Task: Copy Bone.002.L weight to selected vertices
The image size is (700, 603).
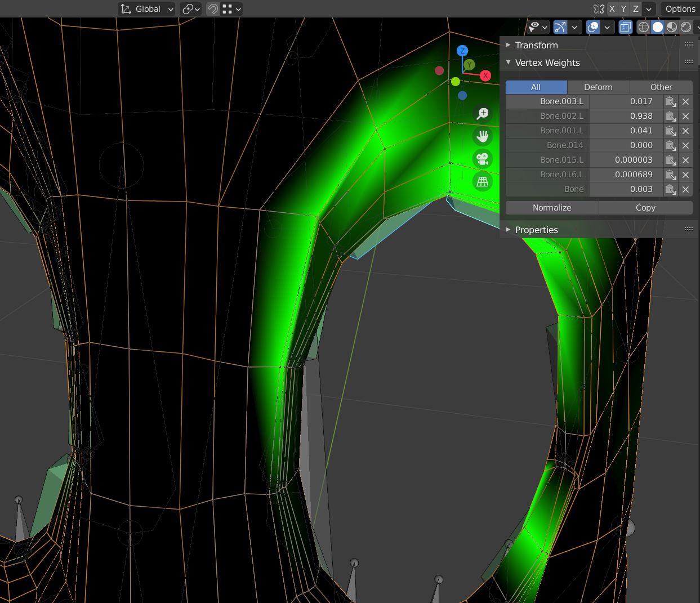Action: click(x=671, y=116)
